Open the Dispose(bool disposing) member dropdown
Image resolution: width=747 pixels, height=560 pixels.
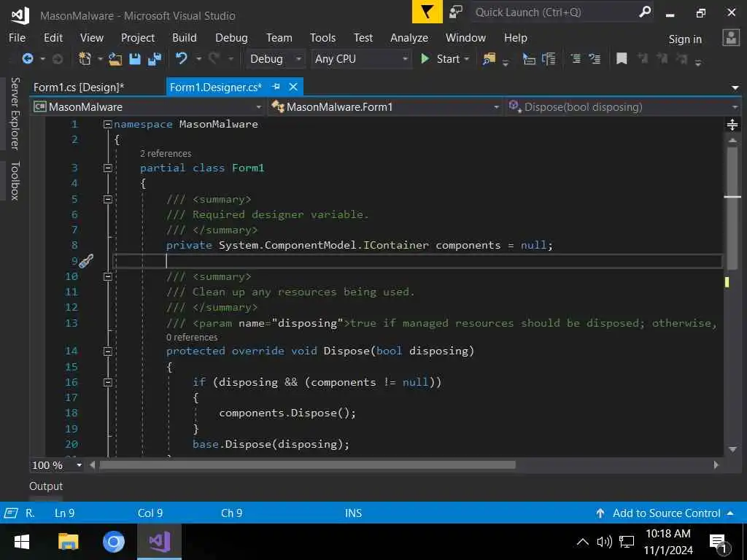[622, 107]
